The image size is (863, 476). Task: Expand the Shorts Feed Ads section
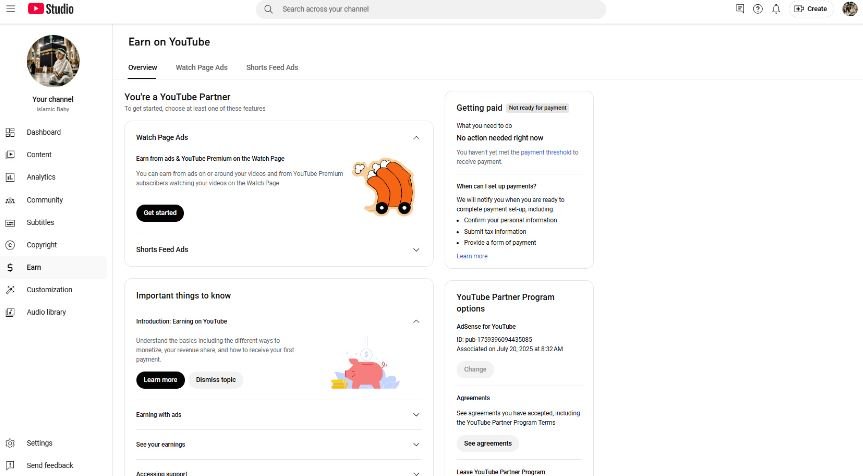[x=416, y=249]
